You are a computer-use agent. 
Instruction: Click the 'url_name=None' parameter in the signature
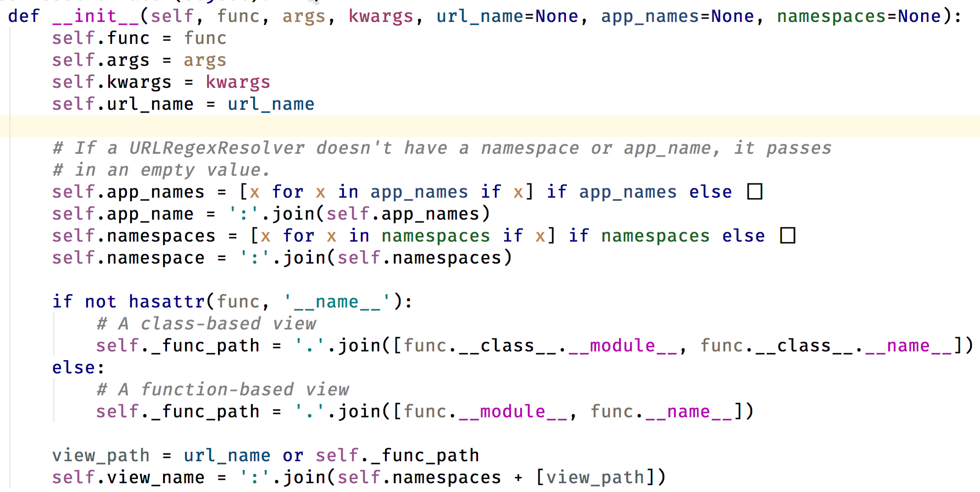click(x=507, y=16)
